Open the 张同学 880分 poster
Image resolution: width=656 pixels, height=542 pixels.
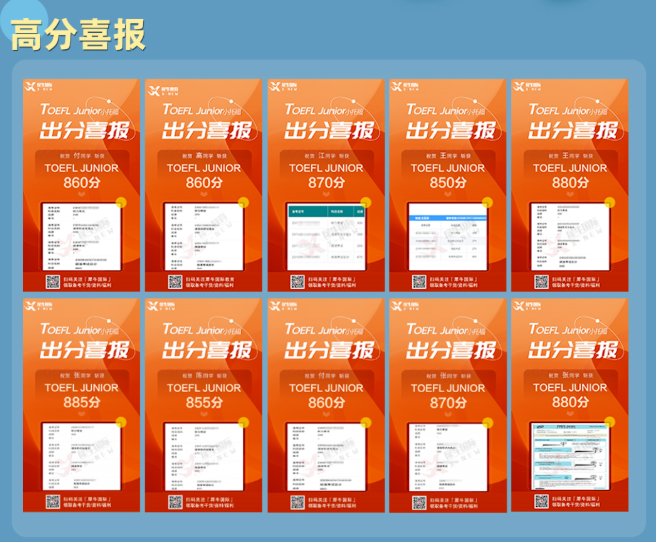pos(570,405)
